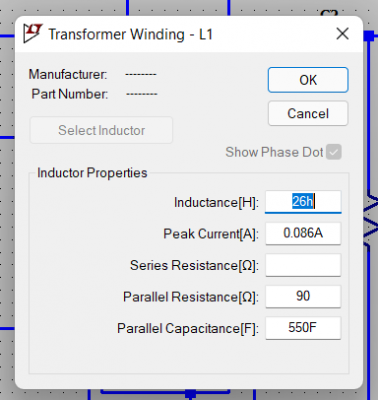Click the Part Number label

coord(70,94)
